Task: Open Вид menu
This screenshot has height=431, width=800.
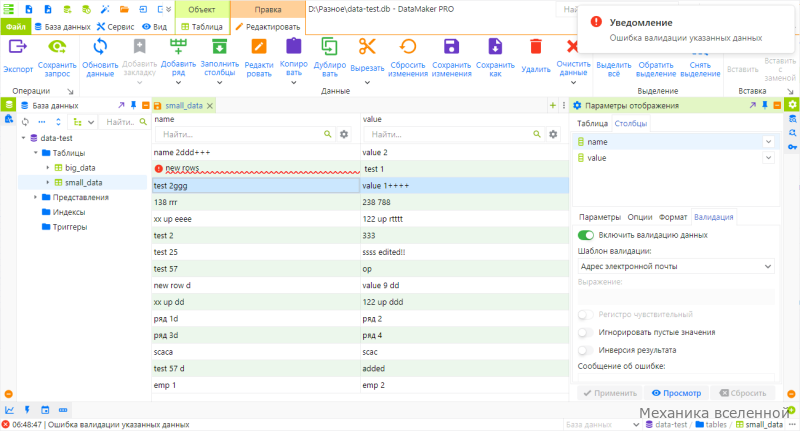Action: tap(155, 27)
